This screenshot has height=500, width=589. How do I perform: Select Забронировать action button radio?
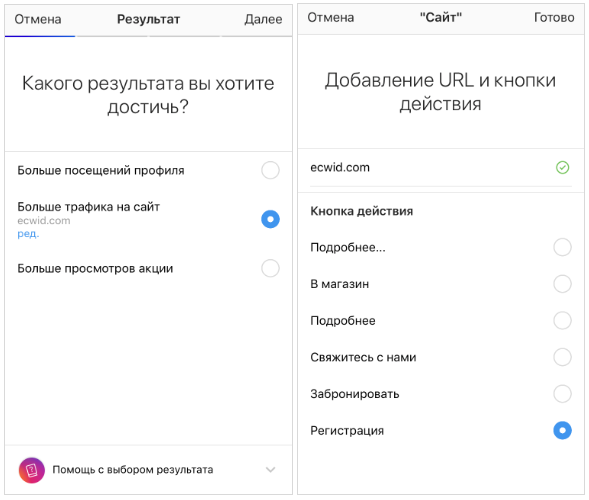click(562, 394)
